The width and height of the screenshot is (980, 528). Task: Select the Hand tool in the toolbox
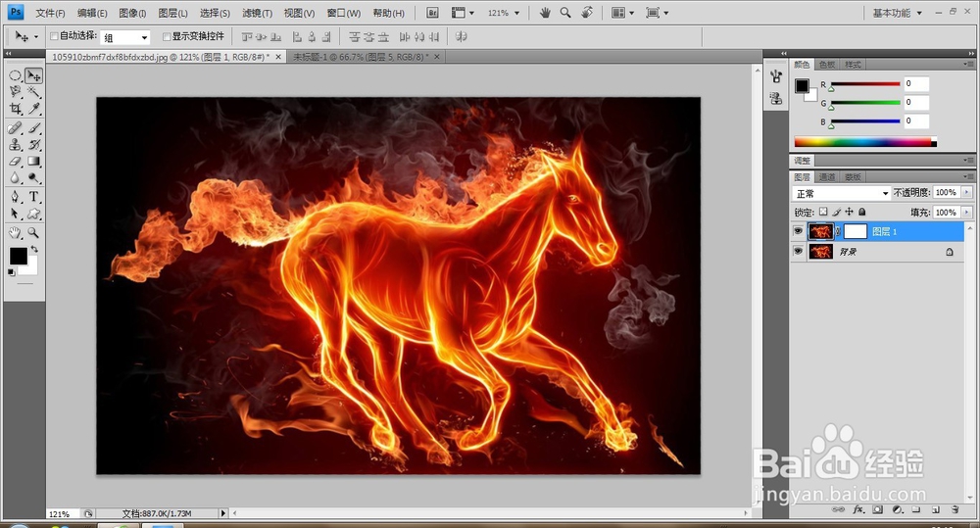(15, 233)
